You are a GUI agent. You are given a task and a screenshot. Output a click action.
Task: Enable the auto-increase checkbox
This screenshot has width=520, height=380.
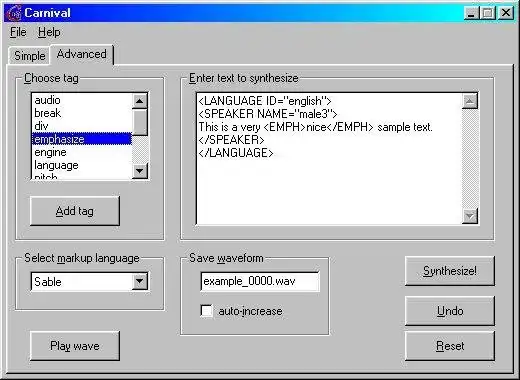tap(207, 311)
